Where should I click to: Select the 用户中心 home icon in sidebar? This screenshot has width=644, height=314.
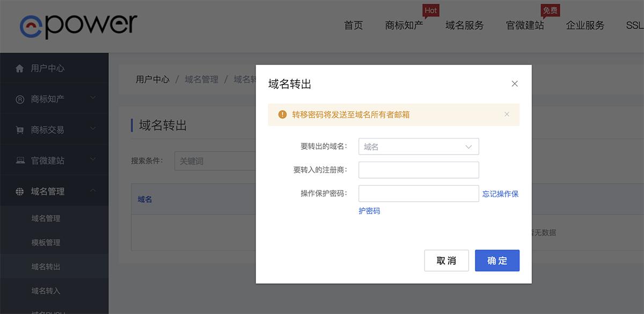21,68
